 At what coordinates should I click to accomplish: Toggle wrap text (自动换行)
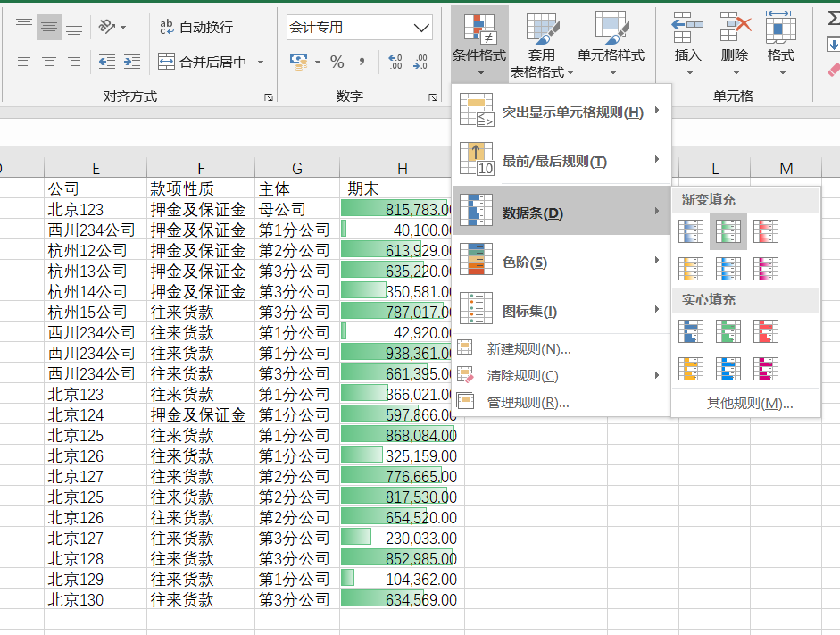[195, 27]
